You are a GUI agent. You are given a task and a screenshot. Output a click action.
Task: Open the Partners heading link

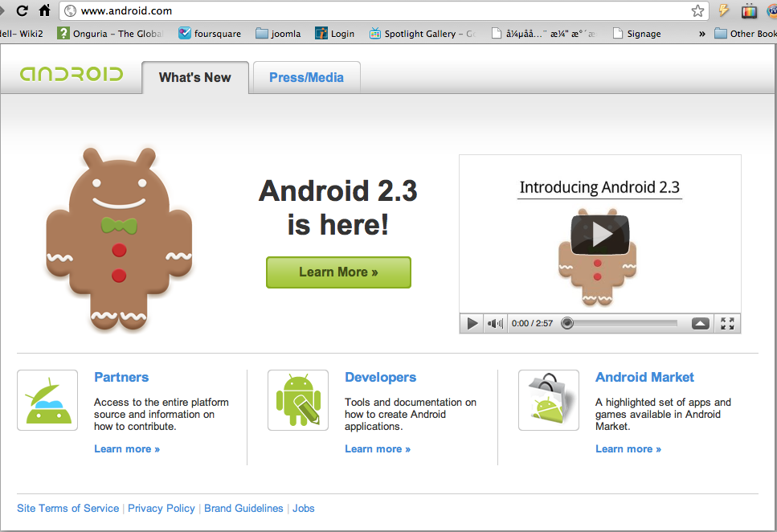click(121, 378)
